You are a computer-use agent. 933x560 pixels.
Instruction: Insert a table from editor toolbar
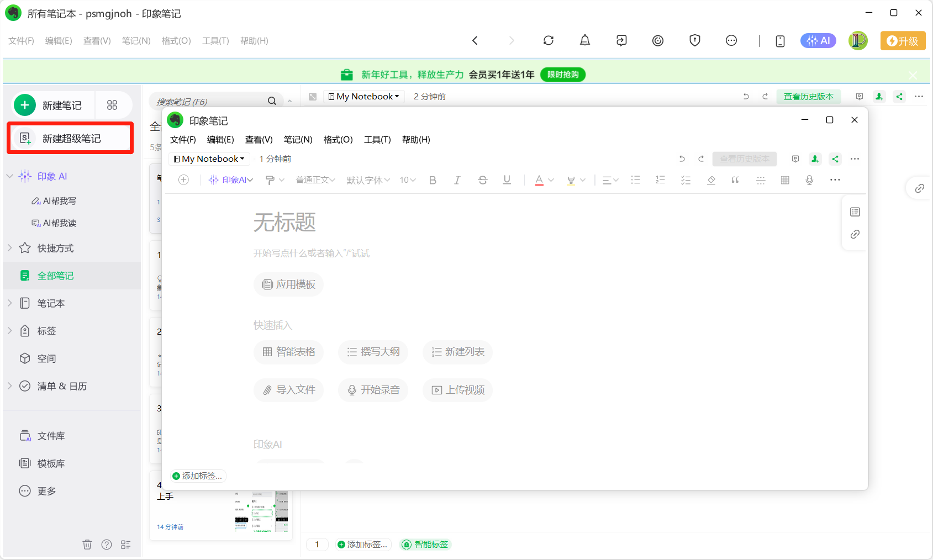pos(785,180)
